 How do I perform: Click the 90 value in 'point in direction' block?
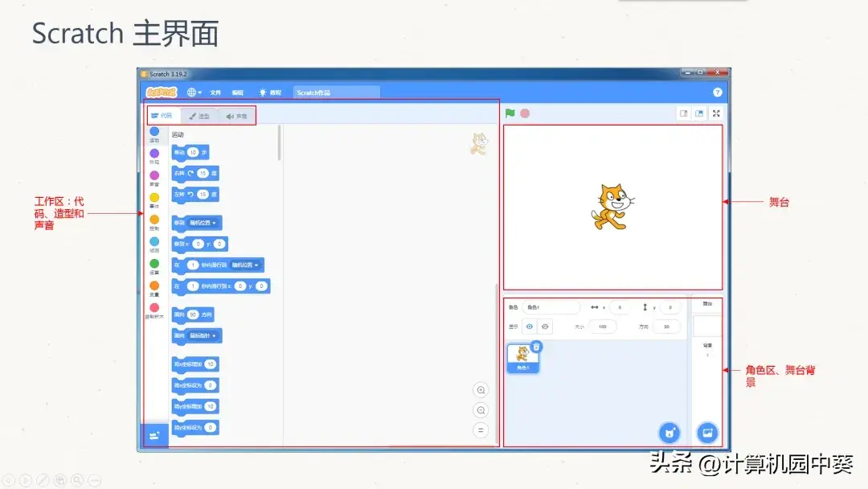pos(193,314)
